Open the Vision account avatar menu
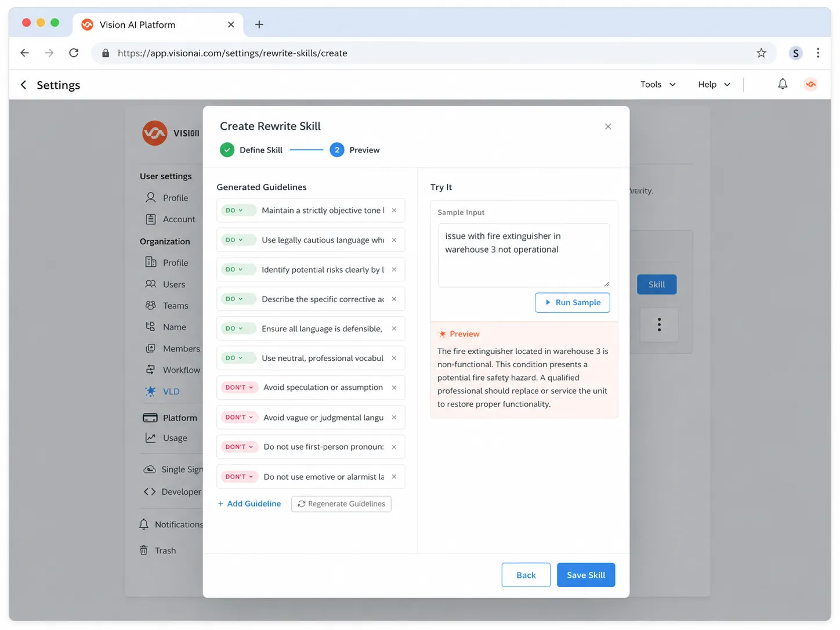Image resolution: width=840 pixels, height=630 pixels. 811,85
